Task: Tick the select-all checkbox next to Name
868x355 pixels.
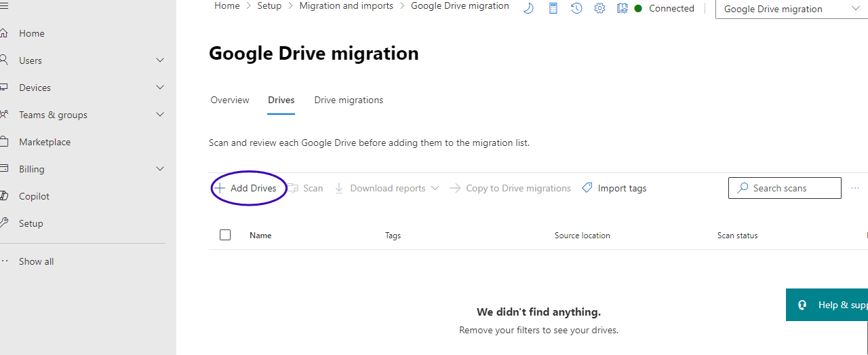Action: point(225,235)
